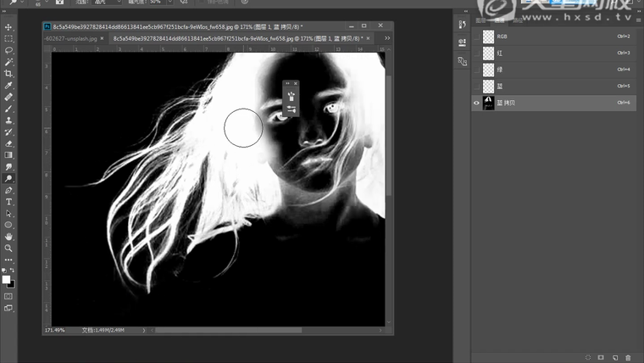
Task: Click the foreground color swatch
Action: point(6,279)
